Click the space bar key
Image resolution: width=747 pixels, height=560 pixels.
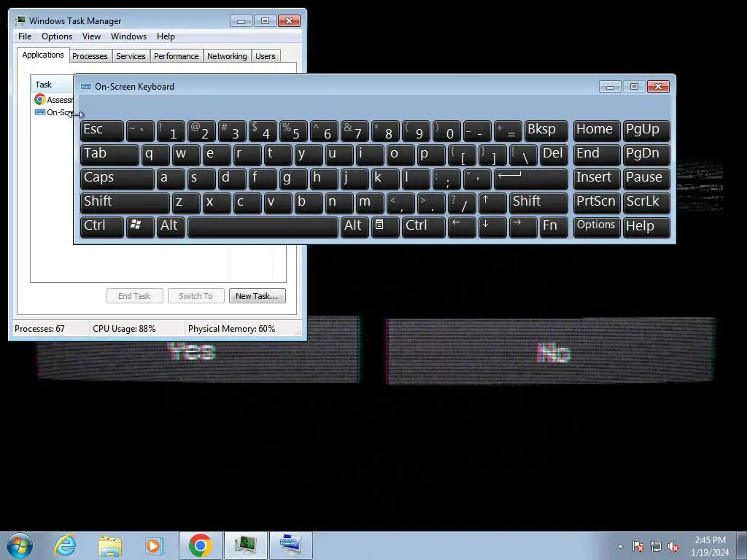(263, 227)
